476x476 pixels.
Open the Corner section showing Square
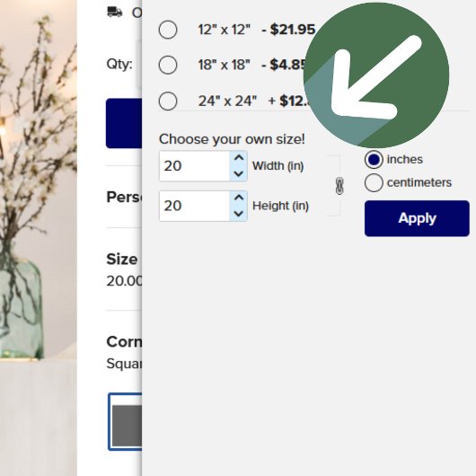(124, 352)
